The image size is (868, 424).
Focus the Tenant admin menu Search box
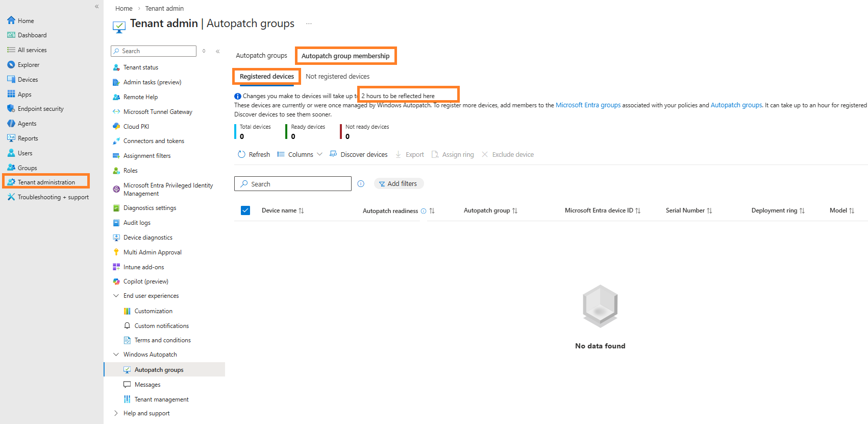tap(154, 51)
